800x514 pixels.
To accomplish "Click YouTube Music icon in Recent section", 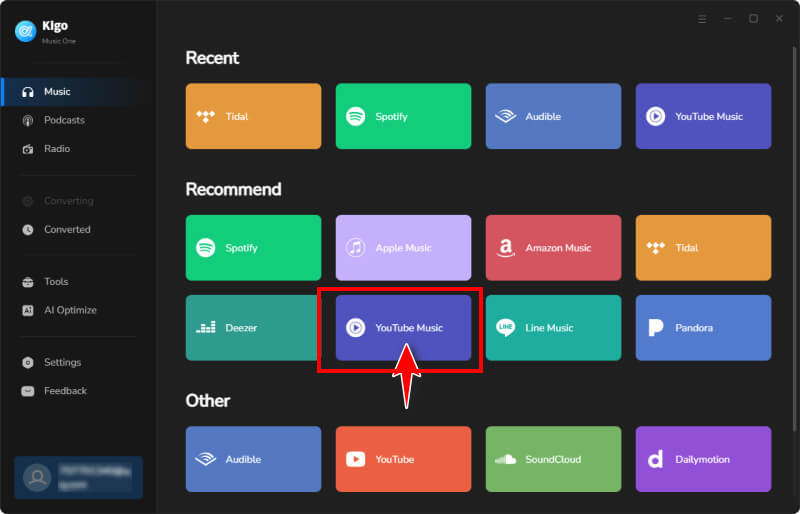I will (x=656, y=116).
